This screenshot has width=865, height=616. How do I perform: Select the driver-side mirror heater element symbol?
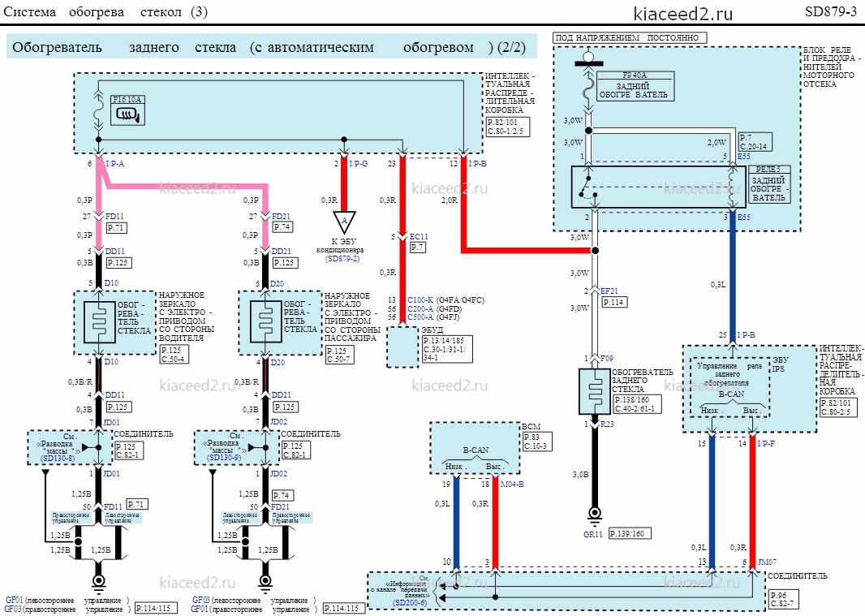99,322
